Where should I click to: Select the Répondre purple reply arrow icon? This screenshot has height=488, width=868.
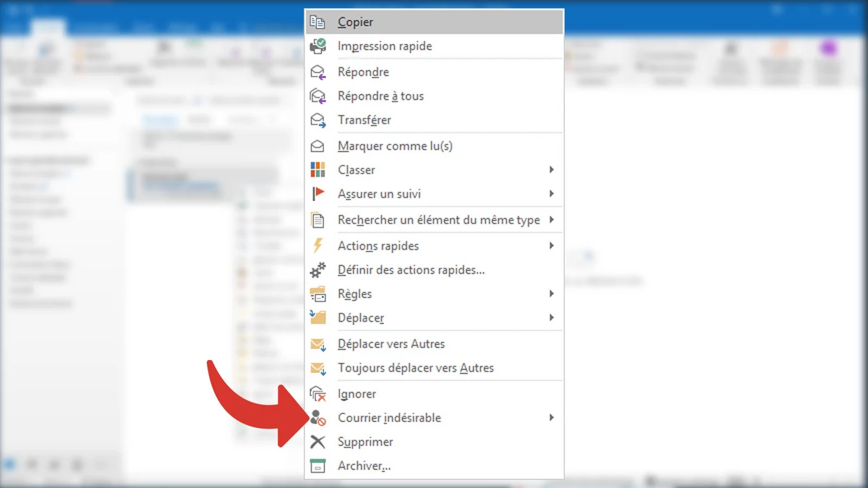click(x=318, y=72)
